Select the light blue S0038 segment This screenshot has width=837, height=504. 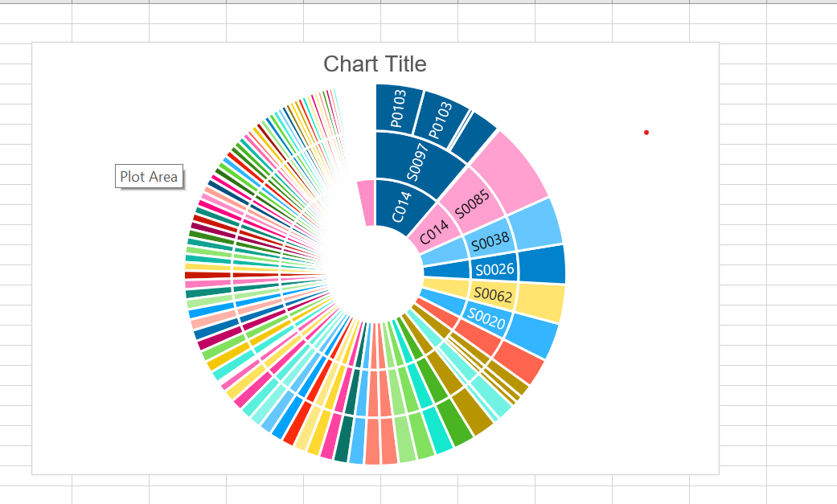[490, 240]
